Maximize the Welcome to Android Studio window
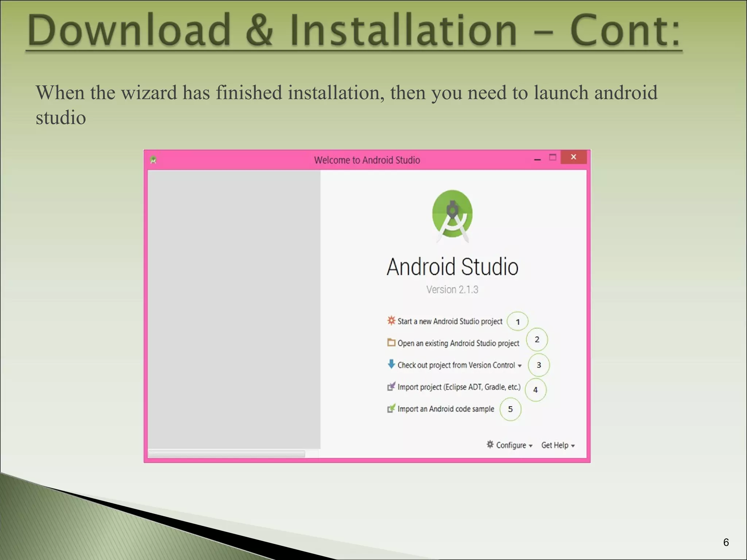The width and height of the screenshot is (747, 560). [553, 157]
